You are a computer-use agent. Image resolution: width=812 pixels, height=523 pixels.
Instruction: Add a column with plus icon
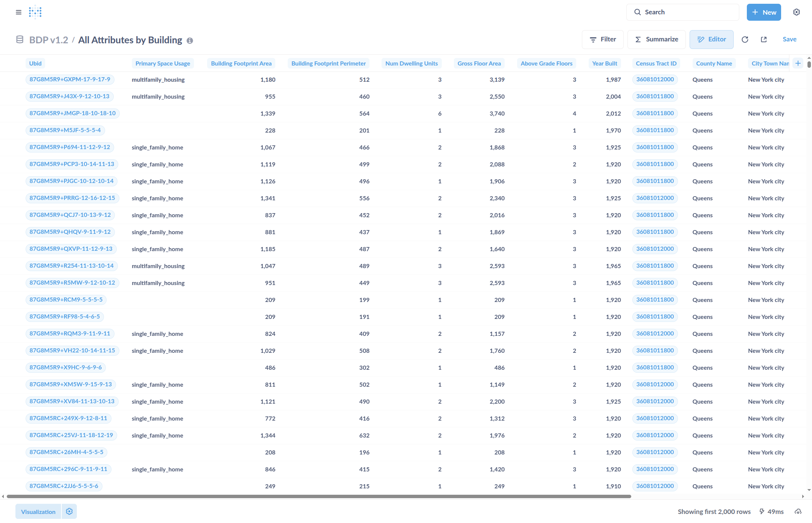click(798, 63)
